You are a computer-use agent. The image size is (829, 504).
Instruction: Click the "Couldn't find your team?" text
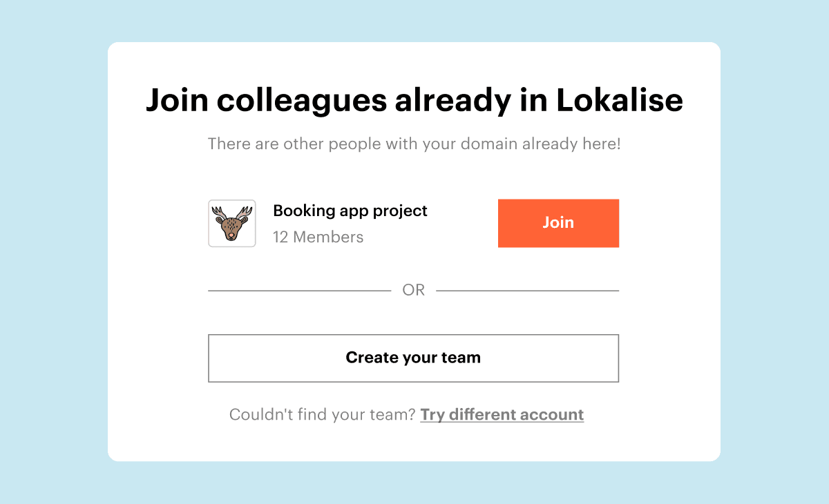(x=322, y=415)
